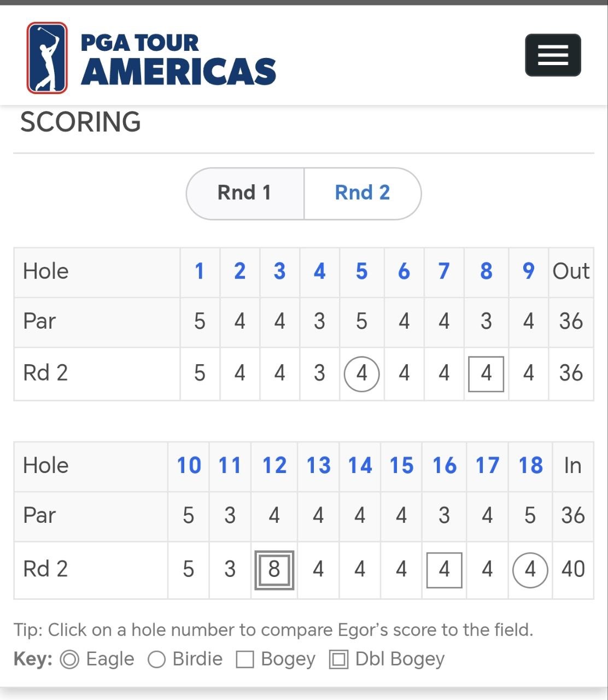Compare hole 12 score to field
Screen dimensions: 608x700
274,466
